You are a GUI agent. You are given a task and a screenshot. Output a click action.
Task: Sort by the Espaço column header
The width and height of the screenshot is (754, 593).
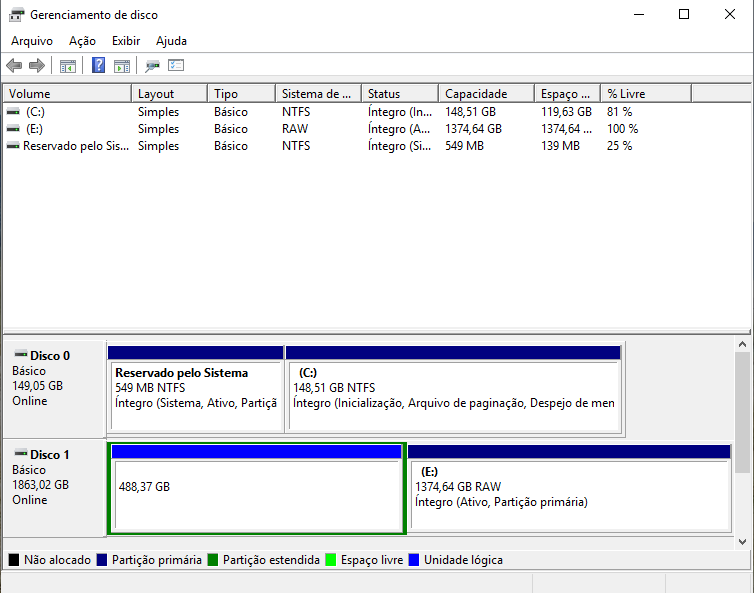567,93
